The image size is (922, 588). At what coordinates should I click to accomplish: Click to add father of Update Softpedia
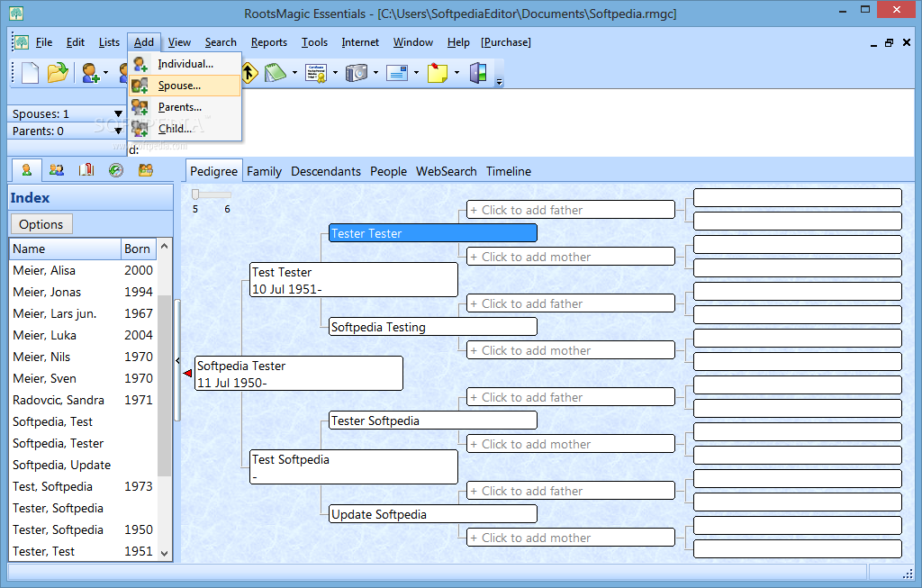click(571, 491)
